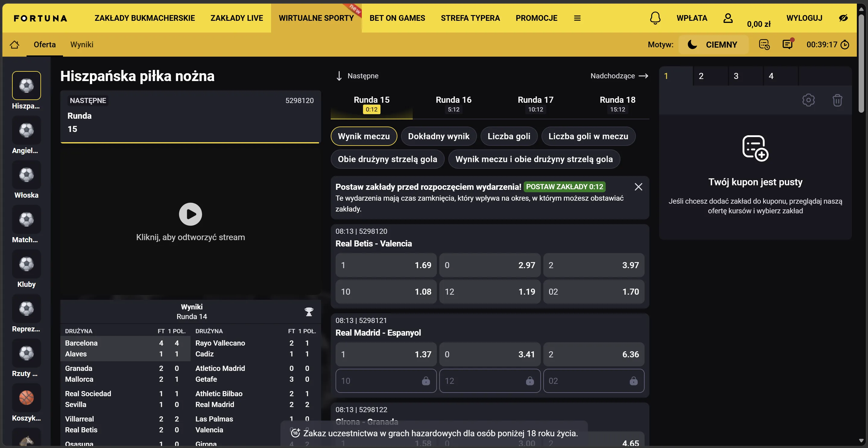Toggle balance visibility eye icon
The image size is (868, 448).
coord(843,18)
